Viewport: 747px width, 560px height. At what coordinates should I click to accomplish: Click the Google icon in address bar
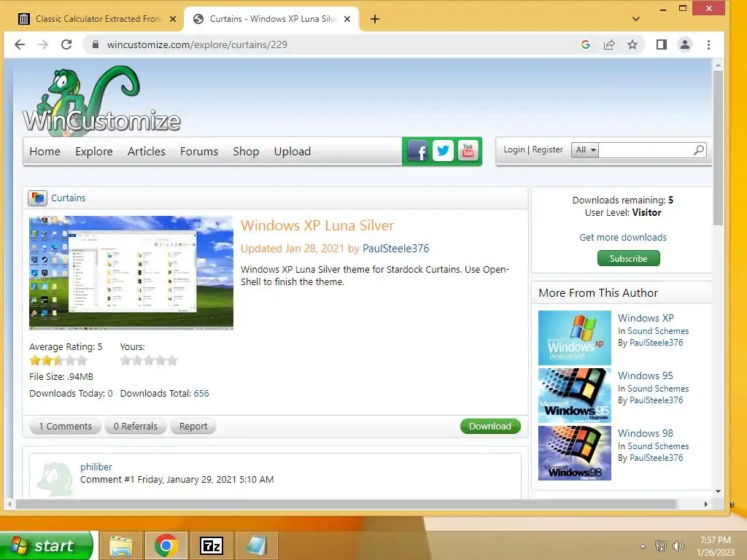point(586,44)
